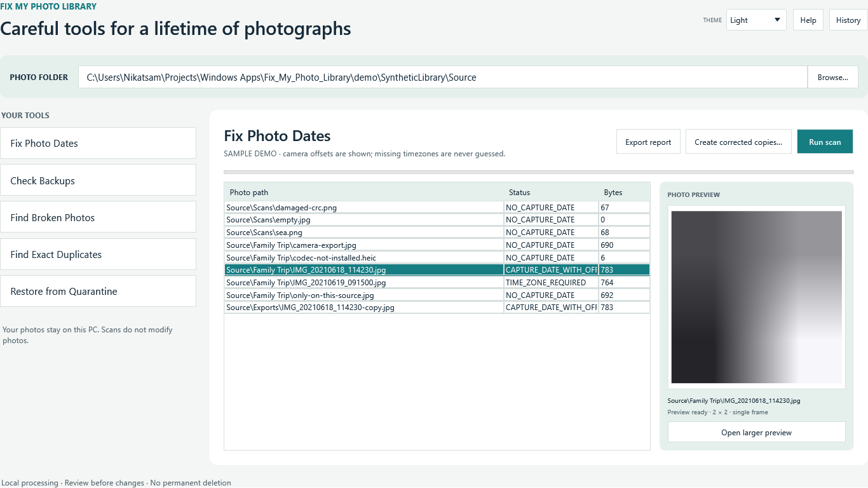Open the History view
This screenshot has height=488, width=868.
tap(848, 20)
